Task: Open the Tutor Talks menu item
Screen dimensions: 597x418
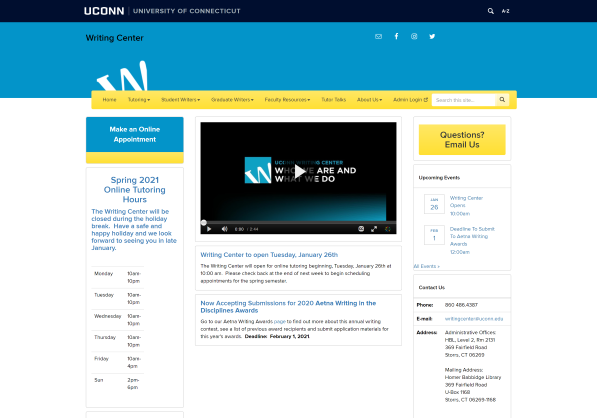Action: pos(334,100)
